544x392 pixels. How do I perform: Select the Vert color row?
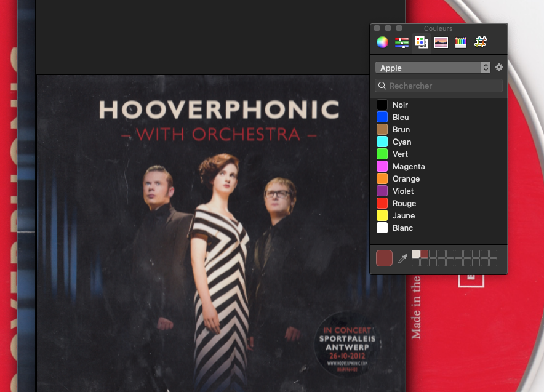coord(439,154)
